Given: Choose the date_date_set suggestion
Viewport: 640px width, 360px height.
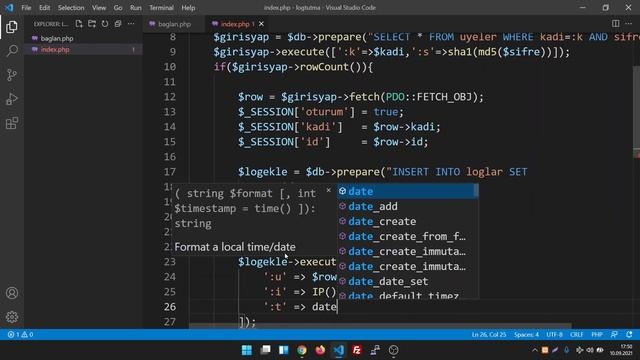Looking at the screenshot, I should click(408, 281).
